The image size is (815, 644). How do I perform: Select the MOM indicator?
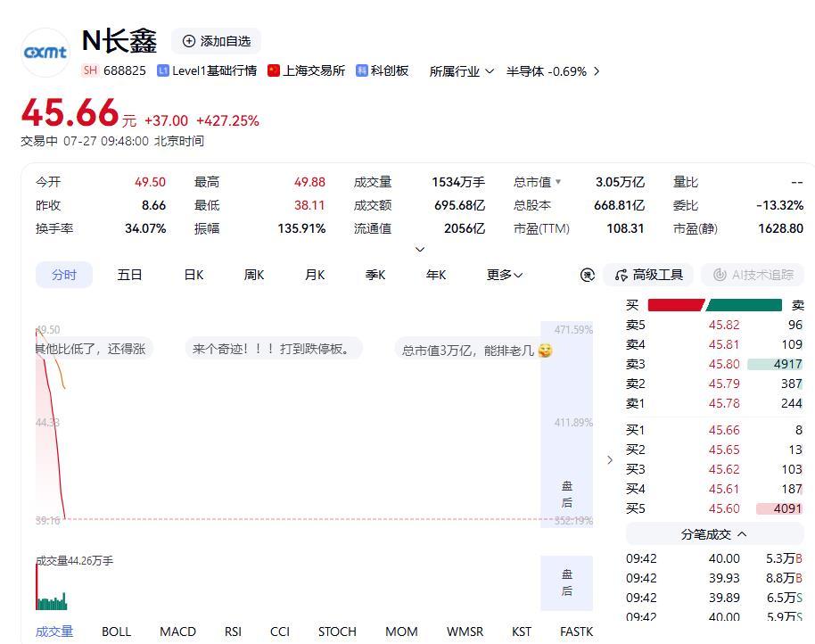click(x=401, y=632)
